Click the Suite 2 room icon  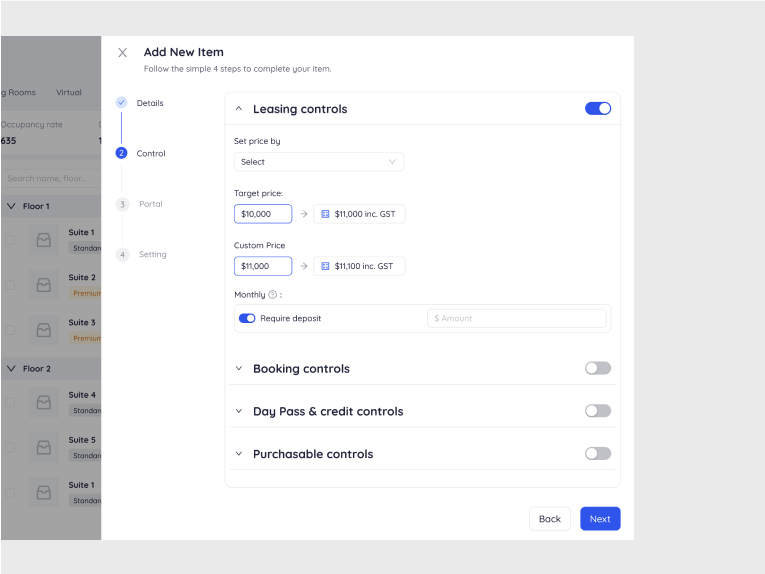point(44,285)
